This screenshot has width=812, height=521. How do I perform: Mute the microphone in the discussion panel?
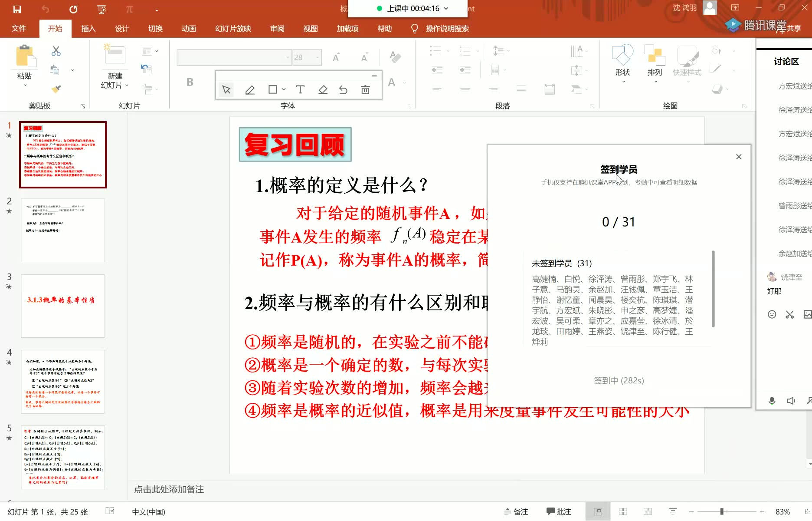point(772,400)
